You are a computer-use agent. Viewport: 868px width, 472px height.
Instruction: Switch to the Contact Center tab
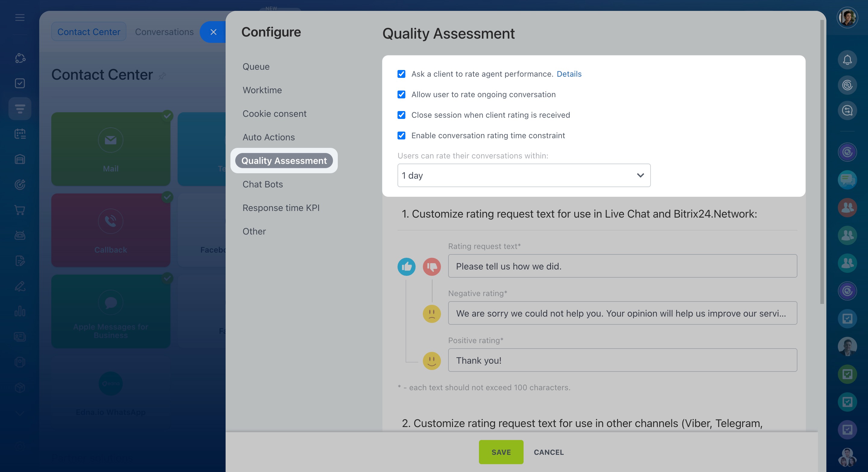(89, 32)
